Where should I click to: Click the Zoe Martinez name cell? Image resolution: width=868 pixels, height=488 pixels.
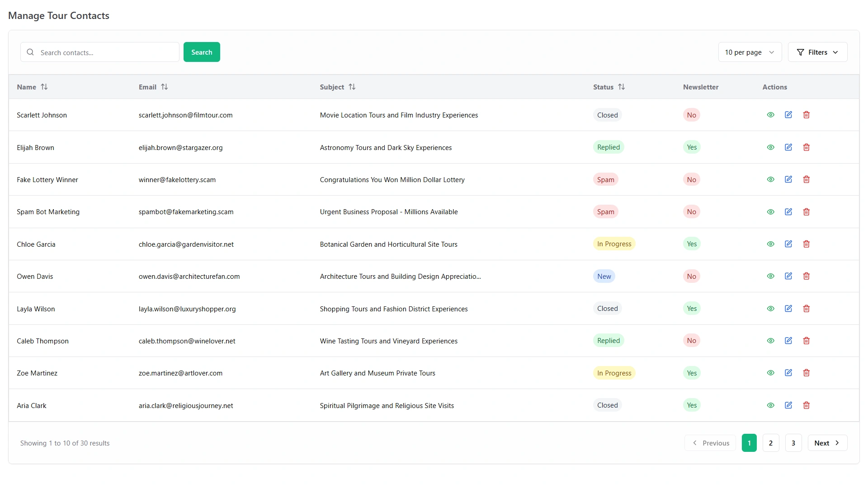click(x=37, y=373)
